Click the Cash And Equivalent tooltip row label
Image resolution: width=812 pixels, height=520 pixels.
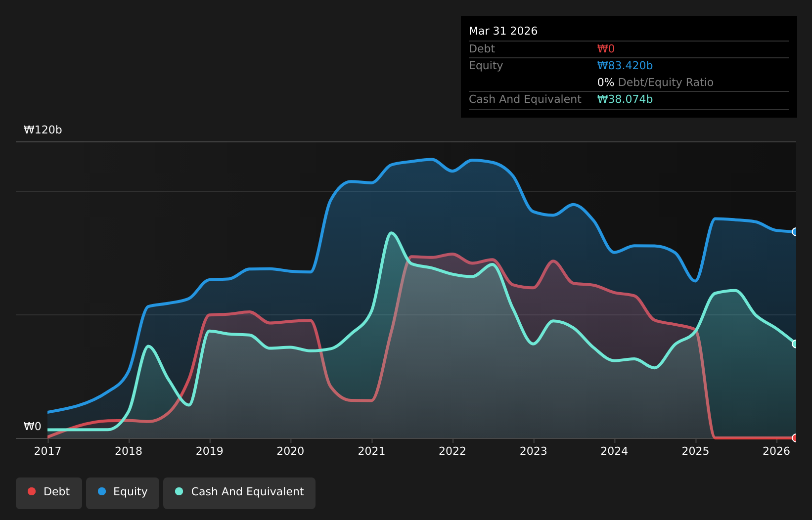click(525, 99)
